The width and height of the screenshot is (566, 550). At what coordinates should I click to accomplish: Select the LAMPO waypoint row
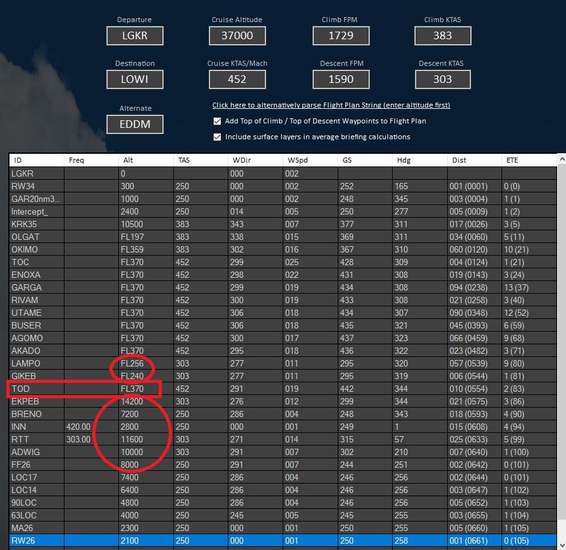(283, 363)
